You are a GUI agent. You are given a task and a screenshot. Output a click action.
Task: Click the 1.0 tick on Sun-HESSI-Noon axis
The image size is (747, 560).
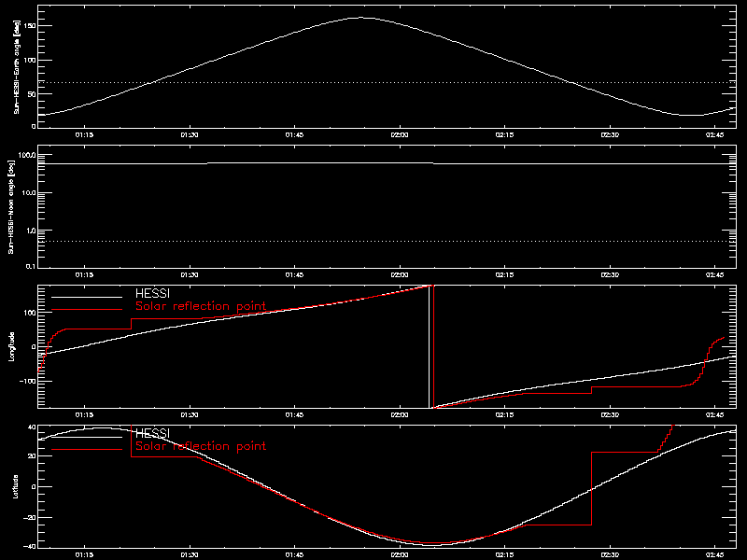(x=31, y=231)
